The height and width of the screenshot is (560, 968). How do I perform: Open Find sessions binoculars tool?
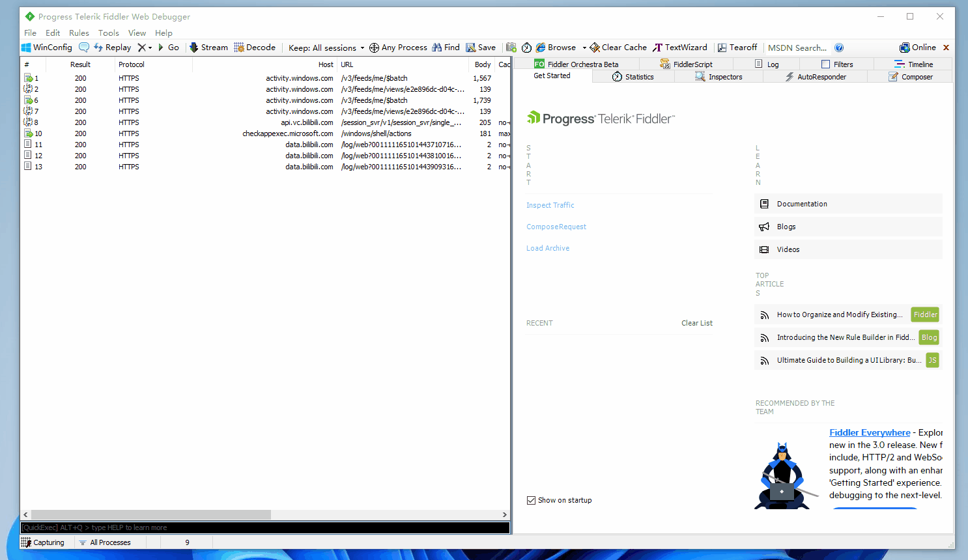(x=446, y=48)
